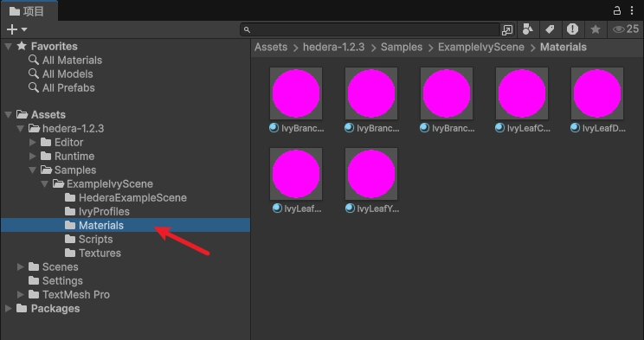Click the search by type icon
The image size is (644, 340).
[528, 29]
